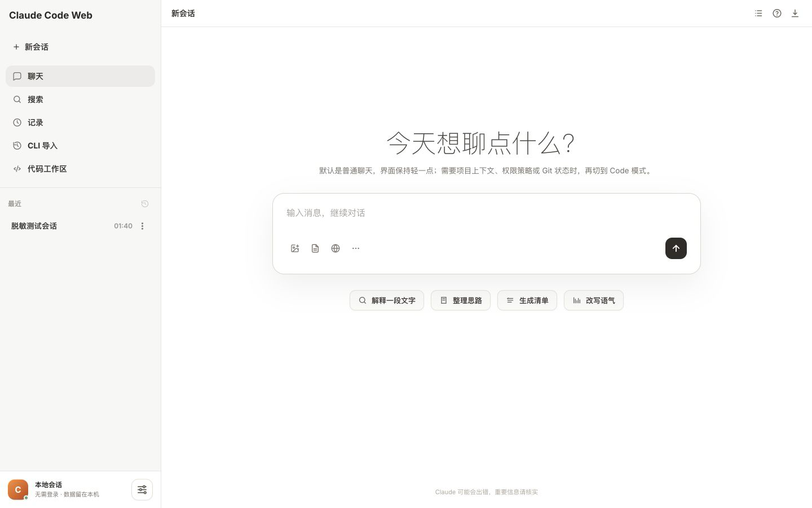Screen dimensions: 812x508
Task: Select 聊天 in the sidebar
Action: (x=80, y=76)
